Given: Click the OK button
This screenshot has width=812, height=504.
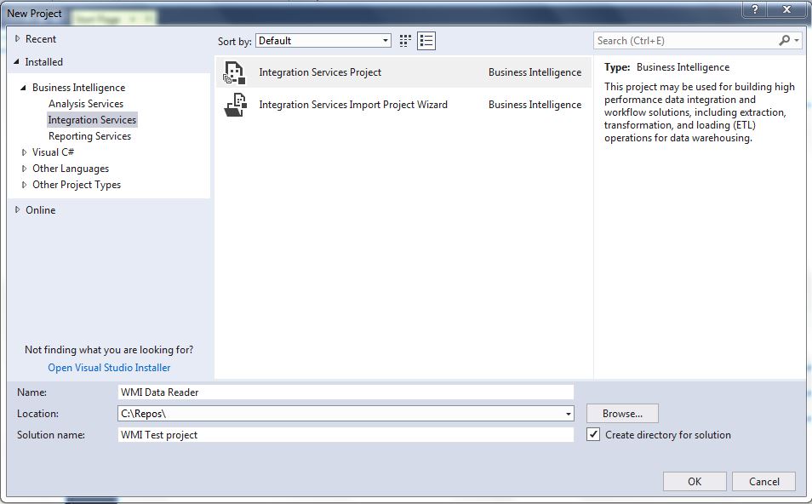Looking at the screenshot, I should [695, 481].
